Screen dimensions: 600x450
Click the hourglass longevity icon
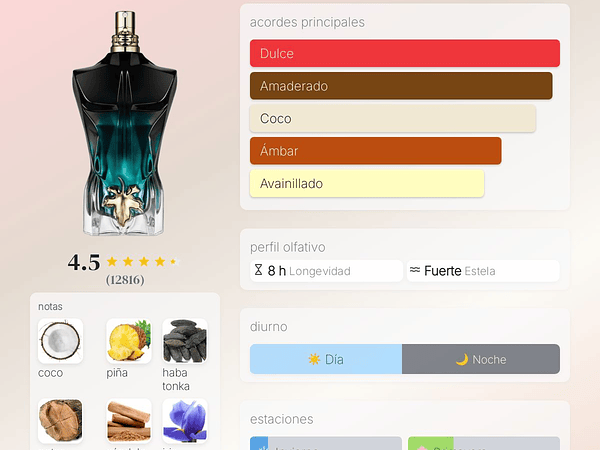point(259,270)
